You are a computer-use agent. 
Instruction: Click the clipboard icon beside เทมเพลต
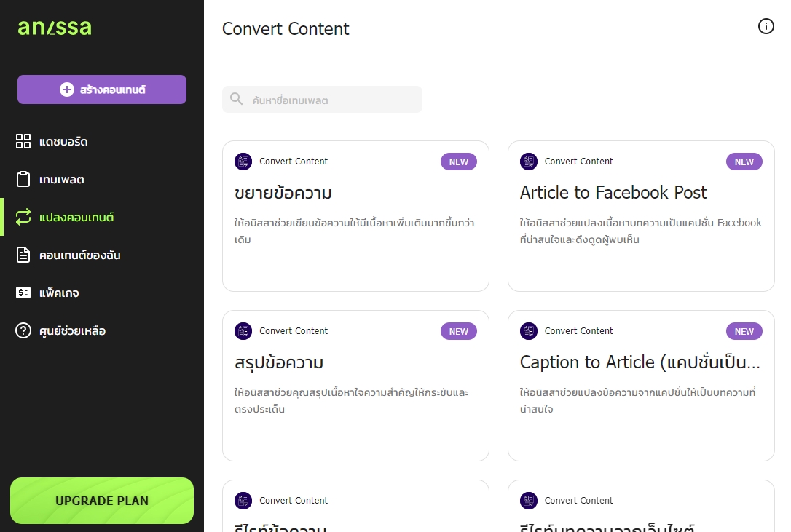coord(23,179)
